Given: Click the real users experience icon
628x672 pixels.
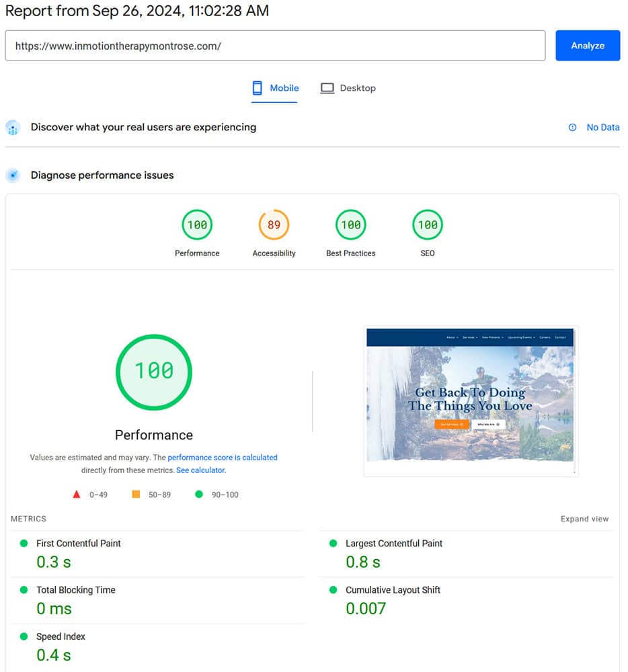Looking at the screenshot, I should pyautogui.click(x=13, y=127).
